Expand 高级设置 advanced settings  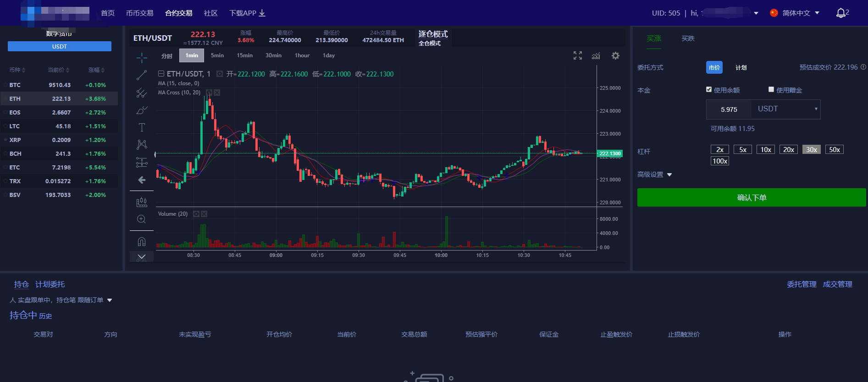654,175
